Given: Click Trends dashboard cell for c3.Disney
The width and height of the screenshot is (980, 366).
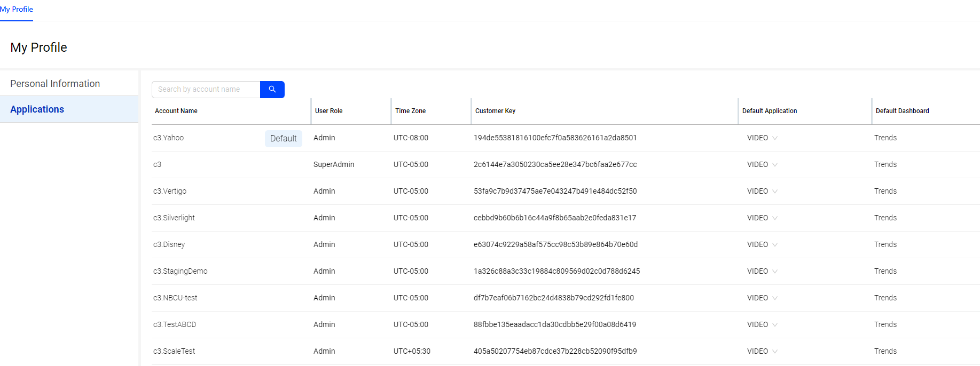Looking at the screenshot, I should pos(885,244).
